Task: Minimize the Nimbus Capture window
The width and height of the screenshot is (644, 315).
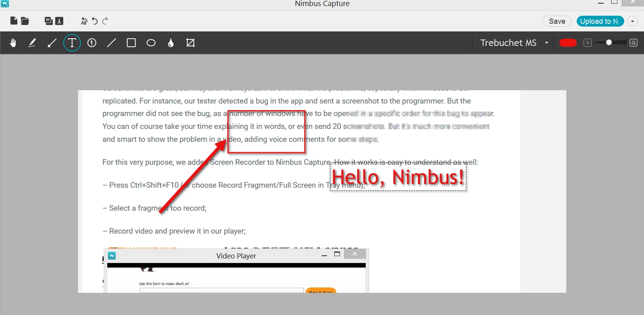Action: (x=601, y=3)
